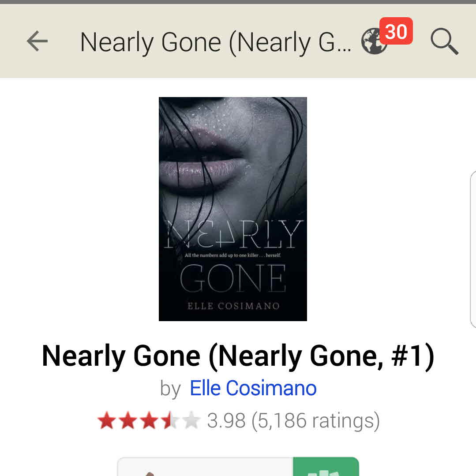Tap the 5,186 ratings count text

[x=316, y=421]
